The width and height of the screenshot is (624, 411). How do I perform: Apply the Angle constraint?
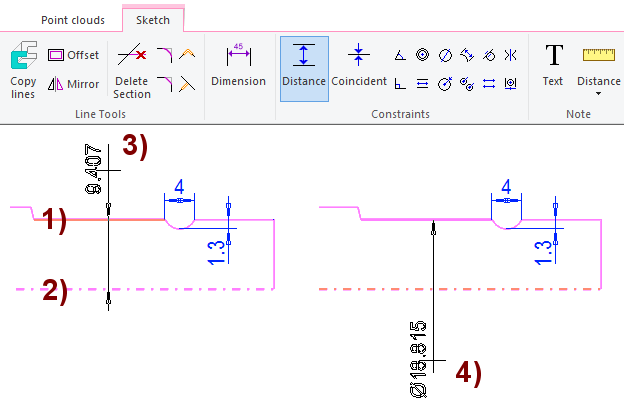400,55
